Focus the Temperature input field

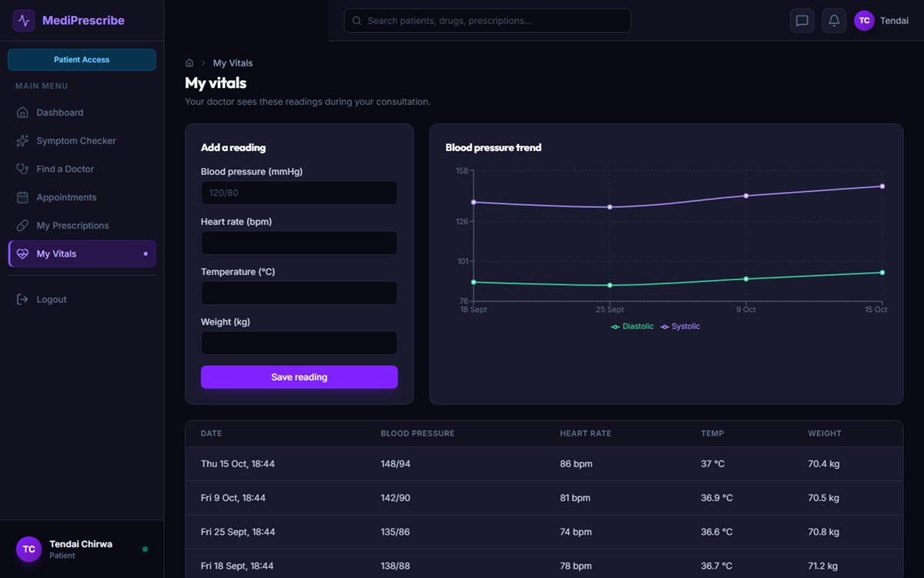point(300,293)
